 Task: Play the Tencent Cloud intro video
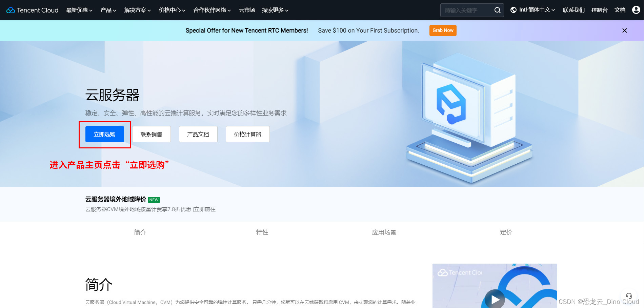coord(495,300)
